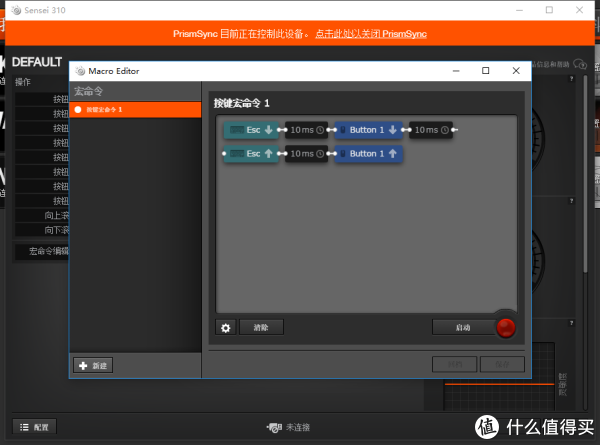Click the main window vertical scrollbar

(x=585, y=174)
